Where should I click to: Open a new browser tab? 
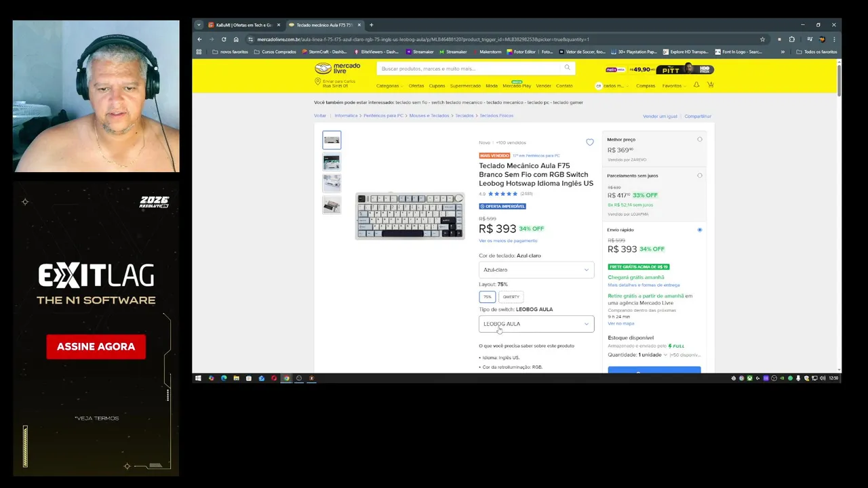click(x=371, y=25)
